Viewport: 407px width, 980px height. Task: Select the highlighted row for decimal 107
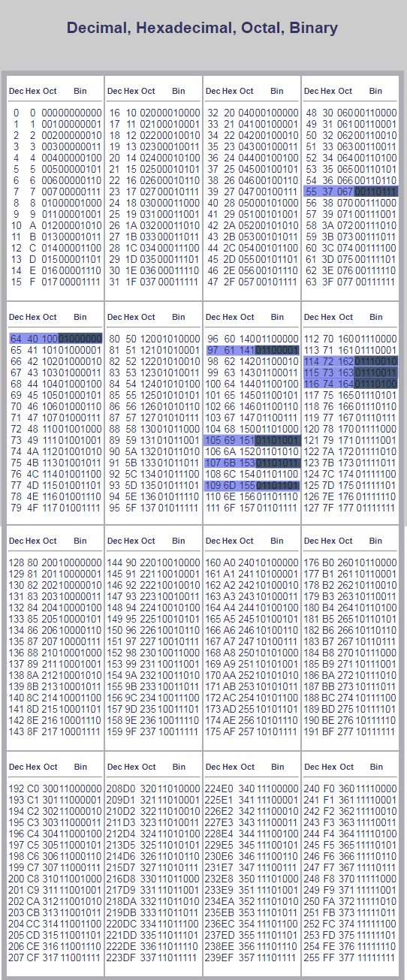[252, 463]
